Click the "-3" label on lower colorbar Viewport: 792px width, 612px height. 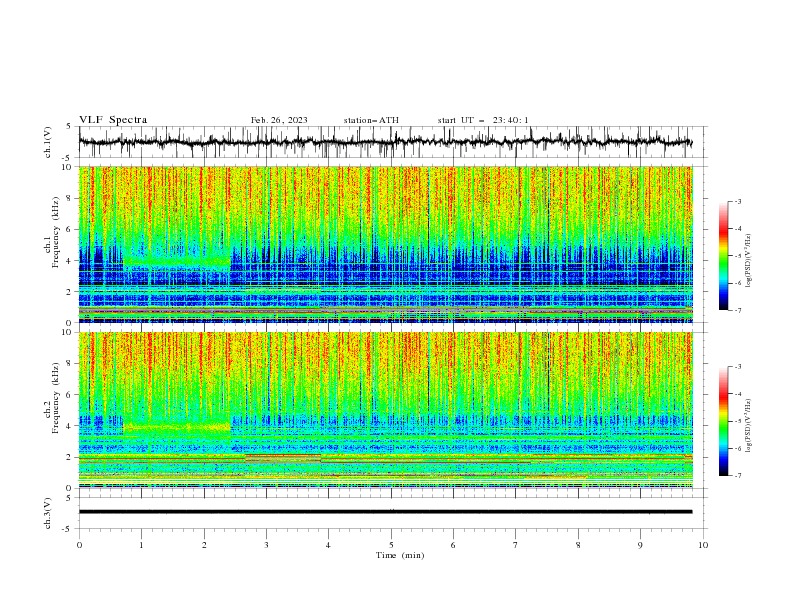pos(737,367)
